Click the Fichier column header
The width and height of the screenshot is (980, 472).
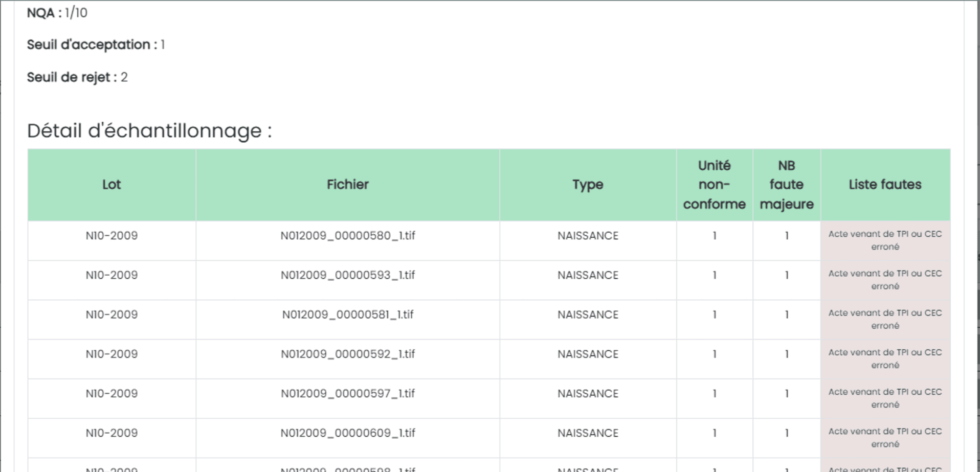pos(347,185)
